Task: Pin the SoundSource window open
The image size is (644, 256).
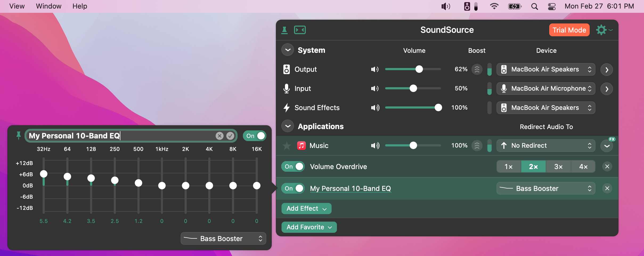Action: click(284, 30)
